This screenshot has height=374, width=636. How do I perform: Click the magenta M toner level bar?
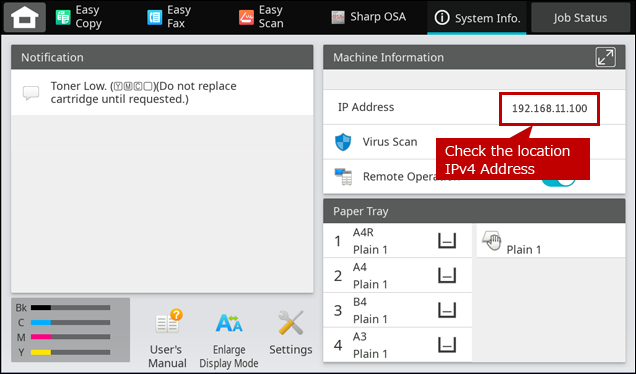click(71, 337)
